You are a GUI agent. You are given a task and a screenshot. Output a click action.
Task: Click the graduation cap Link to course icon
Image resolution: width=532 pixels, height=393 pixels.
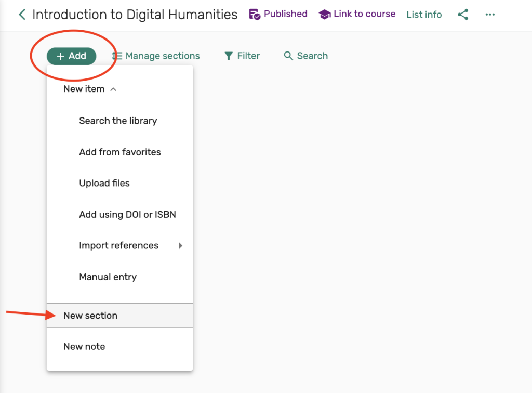325,15
